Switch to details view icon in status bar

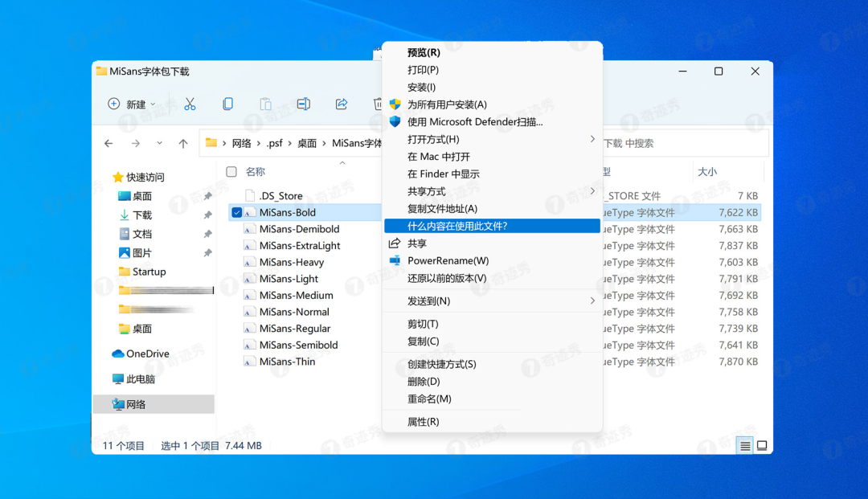[745, 445]
